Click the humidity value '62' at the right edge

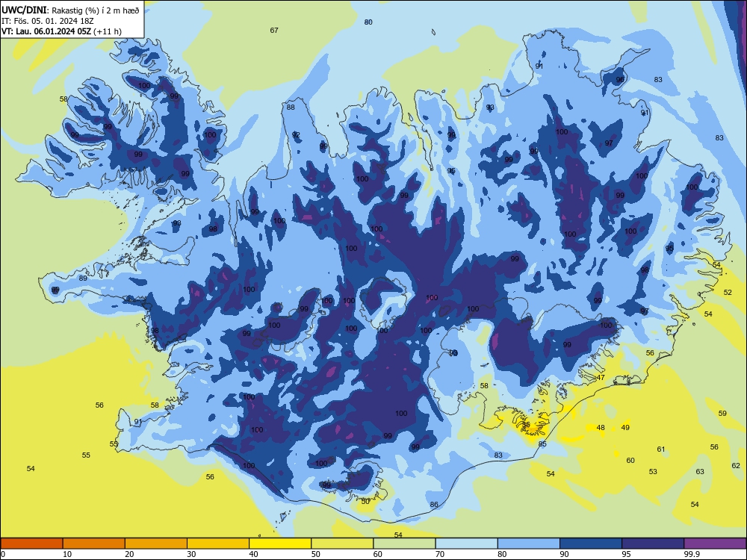(736, 465)
